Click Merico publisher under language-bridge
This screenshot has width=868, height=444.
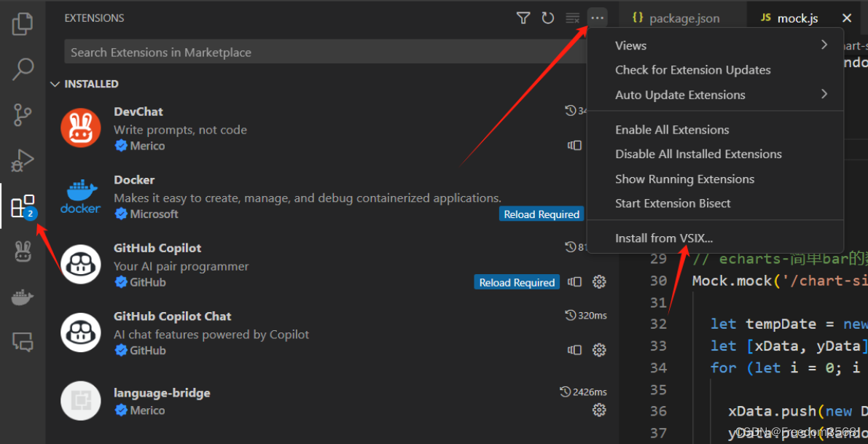(147, 410)
